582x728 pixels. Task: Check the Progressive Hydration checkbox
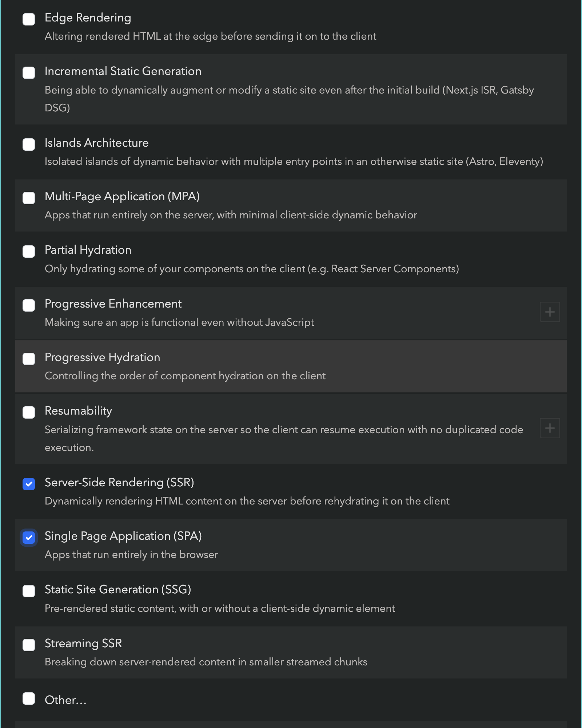pos(29,359)
